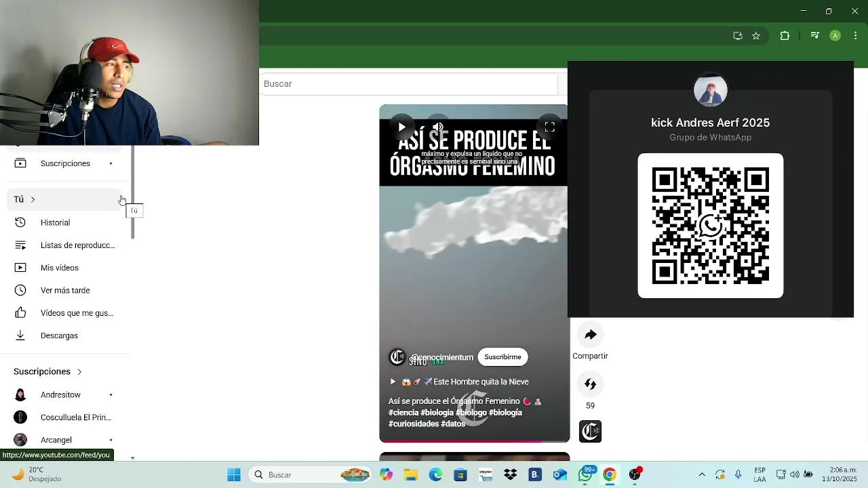Play the Short with the play icon

[x=401, y=127]
